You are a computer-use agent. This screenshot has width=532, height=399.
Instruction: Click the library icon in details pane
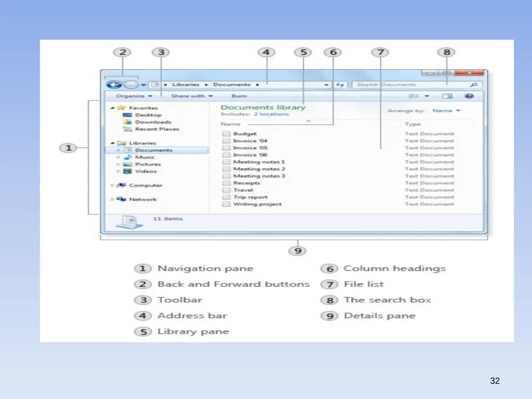(x=129, y=222)
